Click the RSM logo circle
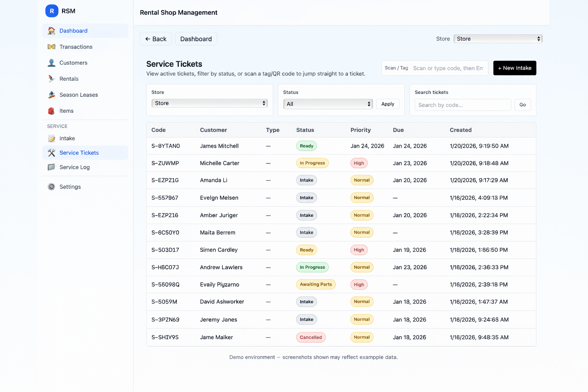 click(52, 11)
